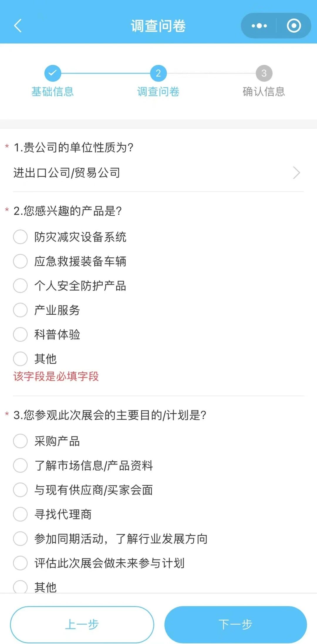This screenshot has width=317, height=644.
Task: Select 采购产品 radio option
Action: 20,441
